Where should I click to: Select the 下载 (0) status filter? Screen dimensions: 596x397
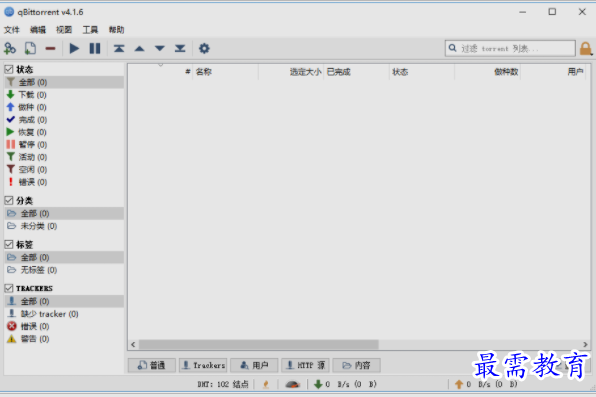coord(64,95)
